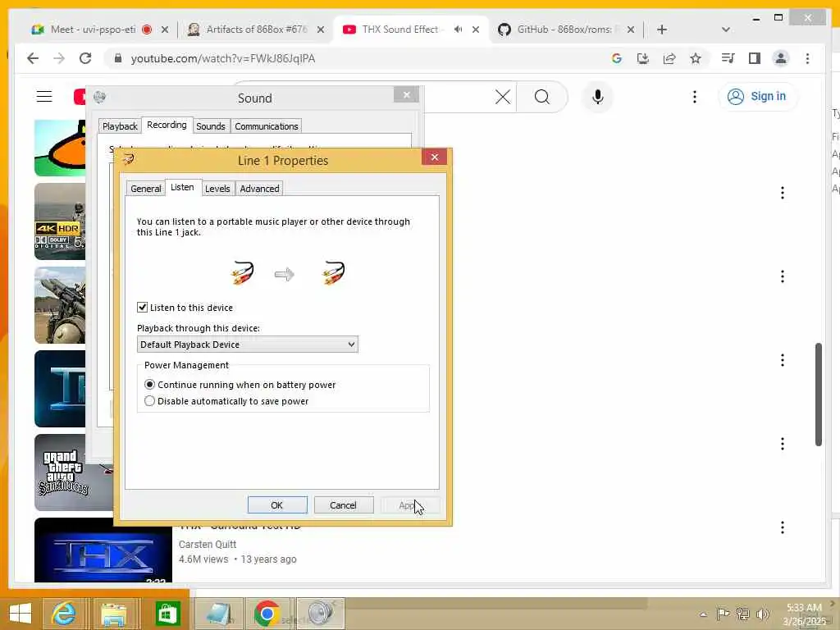Screen dimensions: 840x630
Task: Mute the THX Sound Effect tab speaker icon
Action: tap(458, 30)
